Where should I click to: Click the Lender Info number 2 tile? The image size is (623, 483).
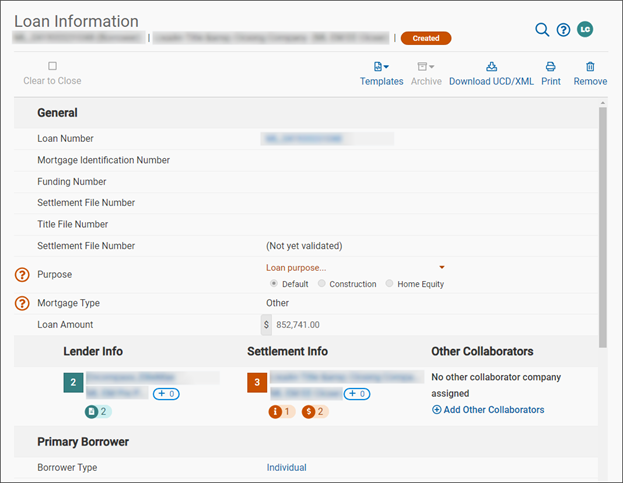click(x=73, y=382)
